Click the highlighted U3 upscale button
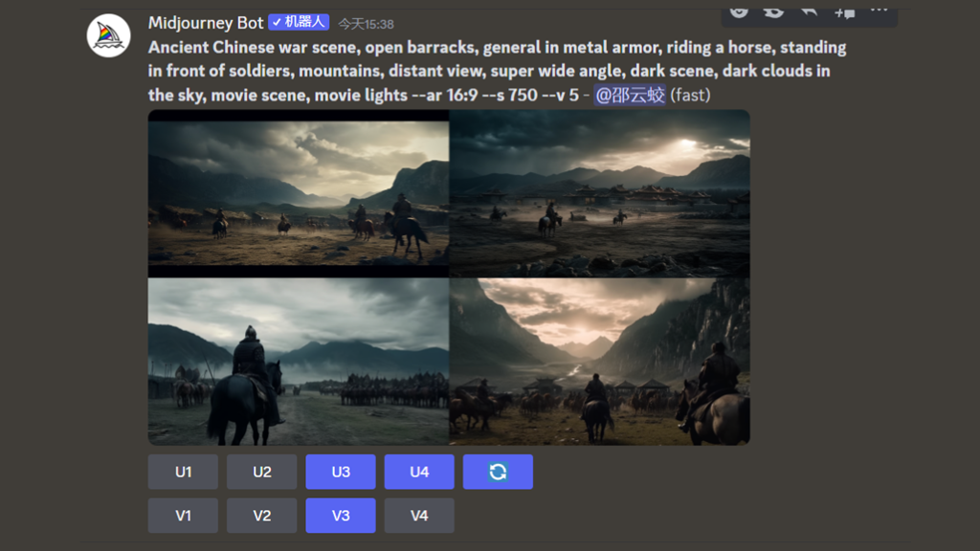The image size is (980, 551). tap(341, 472)
